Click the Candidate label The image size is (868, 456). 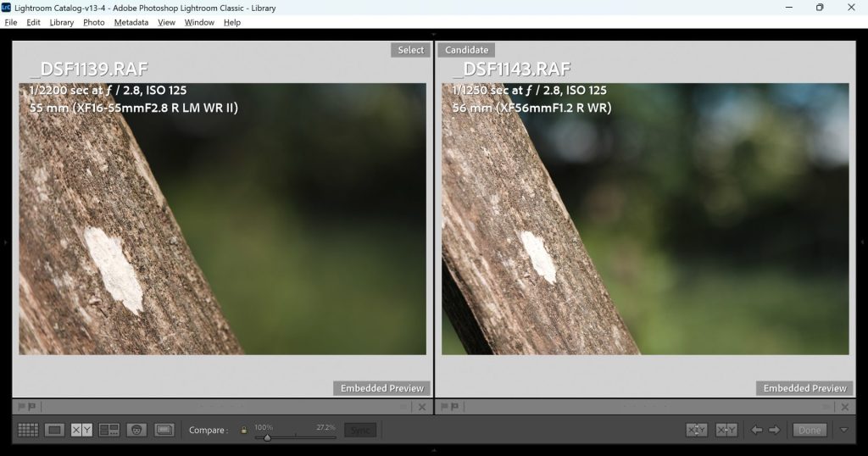466,50
